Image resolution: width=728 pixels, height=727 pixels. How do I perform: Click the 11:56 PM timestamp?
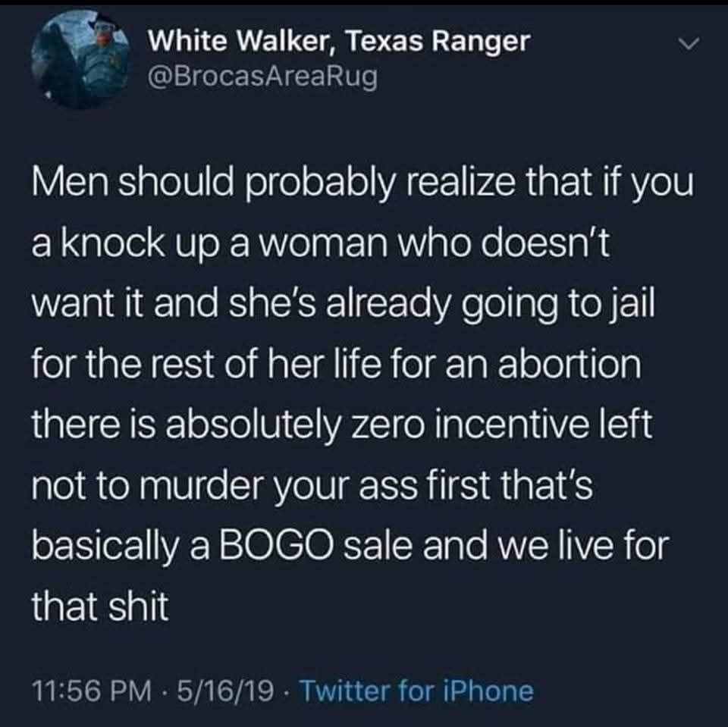[x=92, y=691]
